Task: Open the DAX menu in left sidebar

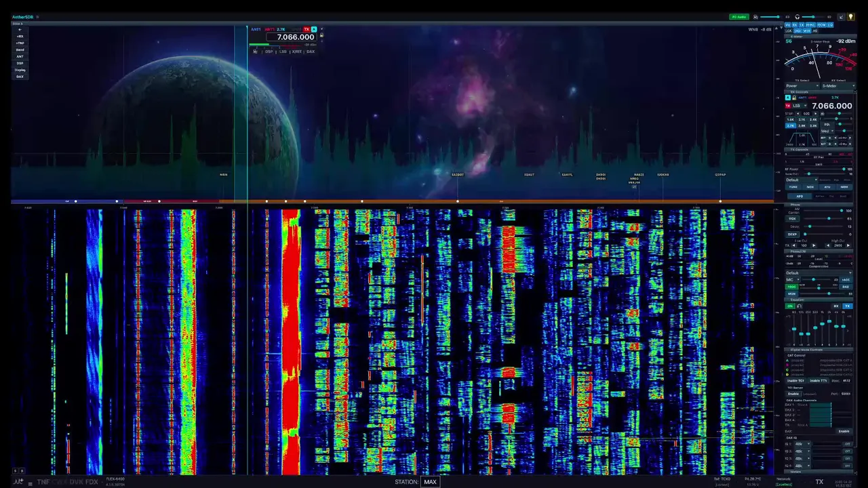Action: pos(20,77)
